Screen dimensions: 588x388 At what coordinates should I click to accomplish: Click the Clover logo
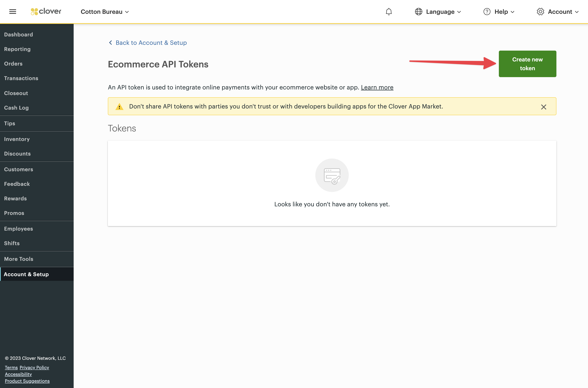[x=46, y=11]
